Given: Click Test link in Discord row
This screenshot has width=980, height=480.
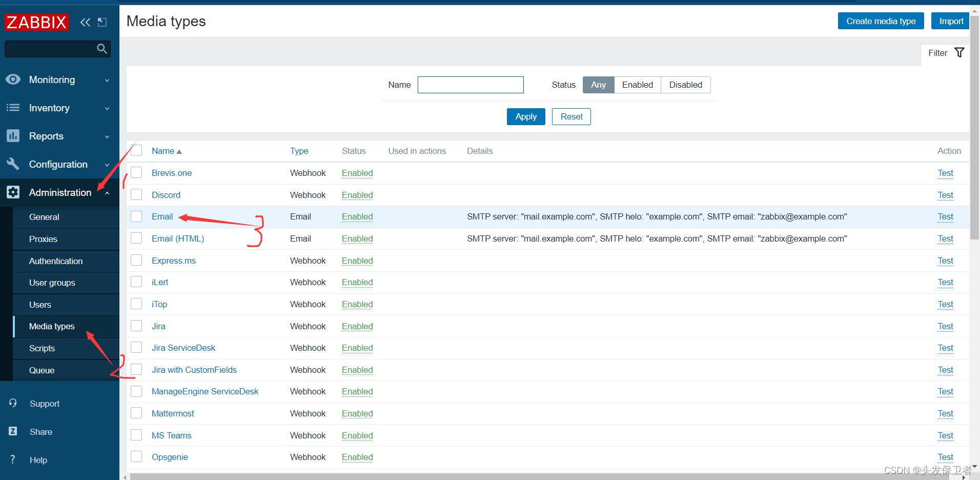Looking at the screenshot, I should (x=945, y=195).
